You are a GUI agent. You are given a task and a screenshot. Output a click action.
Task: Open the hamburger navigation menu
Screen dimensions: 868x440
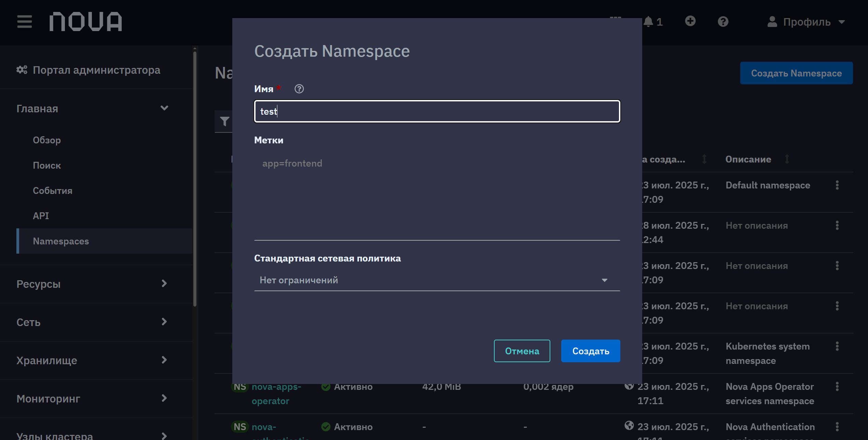coord(25,22)
